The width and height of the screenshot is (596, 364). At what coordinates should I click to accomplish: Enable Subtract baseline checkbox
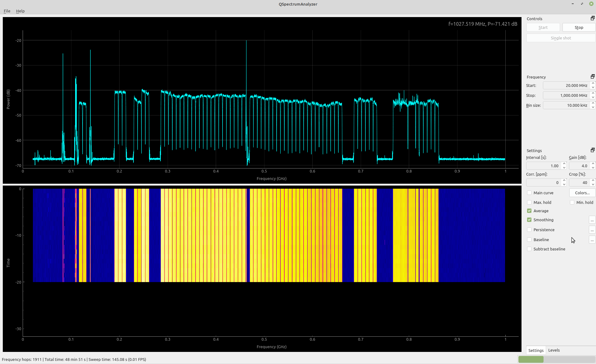click(x=529, y=249)
